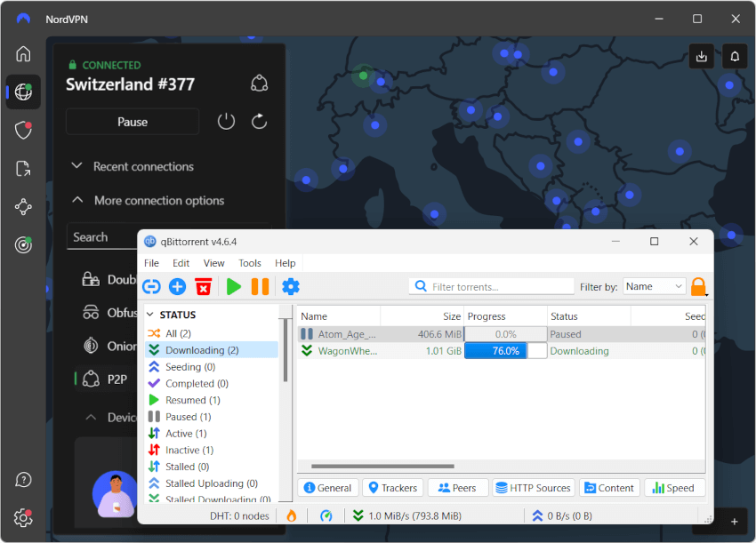Open NordVPN settings gear icon
Screen dimensions: 756x543
coord(23,518)
